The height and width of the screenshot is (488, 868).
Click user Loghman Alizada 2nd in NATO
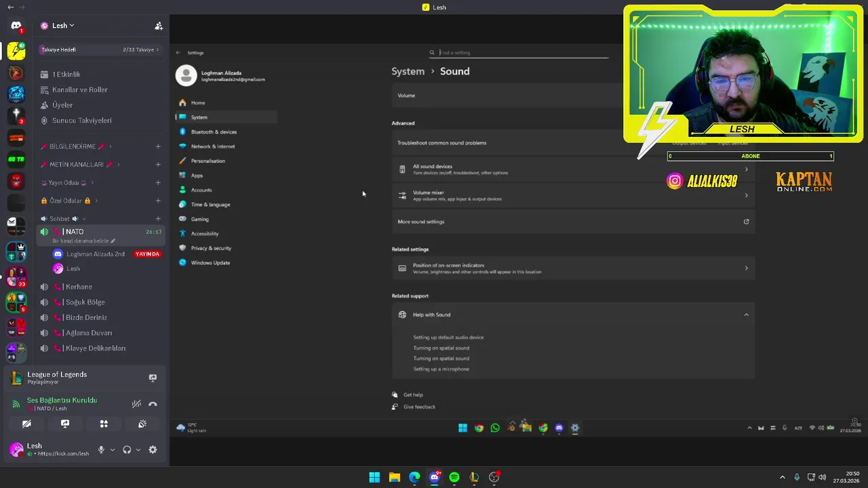[x=96, y=254]
